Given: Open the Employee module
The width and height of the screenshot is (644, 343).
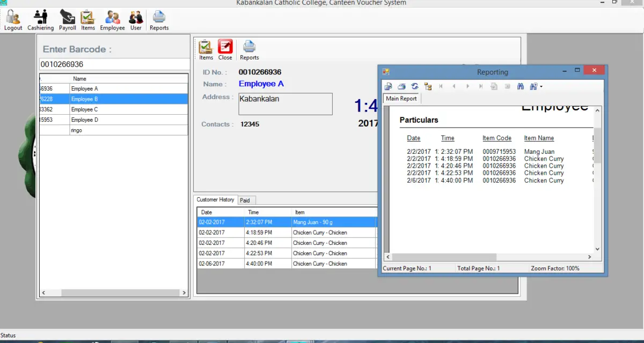Looking at the screenshot, I should 112,20.
